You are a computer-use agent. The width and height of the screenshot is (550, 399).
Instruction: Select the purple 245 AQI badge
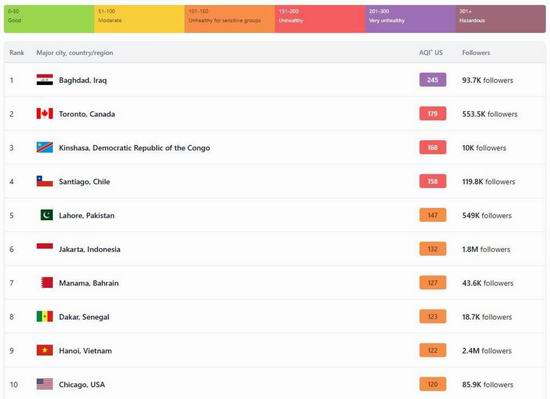click(x=433, y=80)
